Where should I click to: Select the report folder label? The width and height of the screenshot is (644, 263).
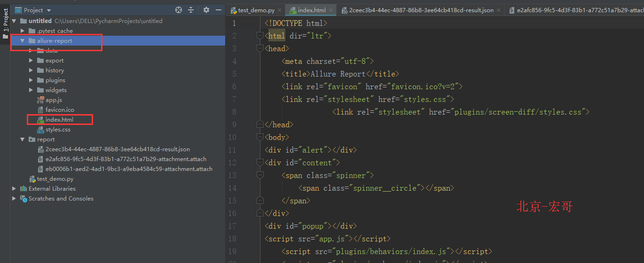(46, 139)
